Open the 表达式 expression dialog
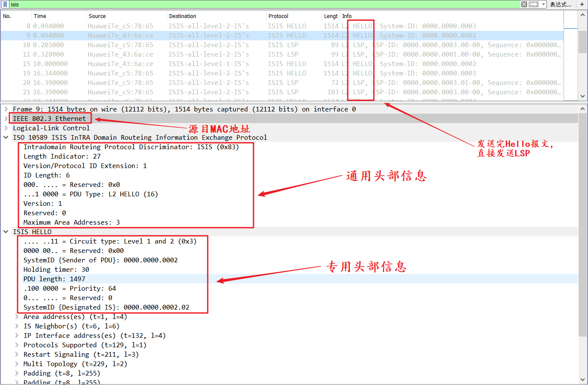This screenshot has height=385, width=588. (561, 4)
